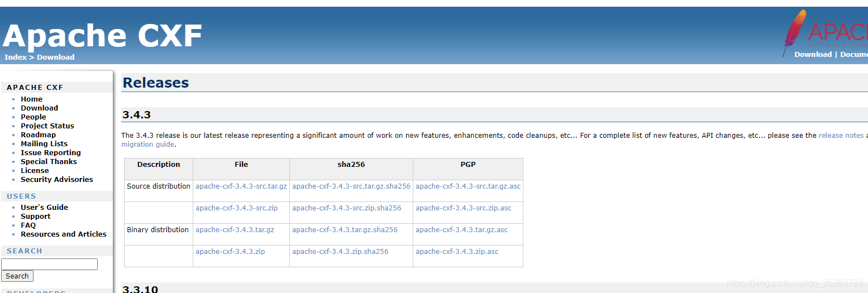Open Issue Reporting link

pyautogui.click(x=51, y=152)
